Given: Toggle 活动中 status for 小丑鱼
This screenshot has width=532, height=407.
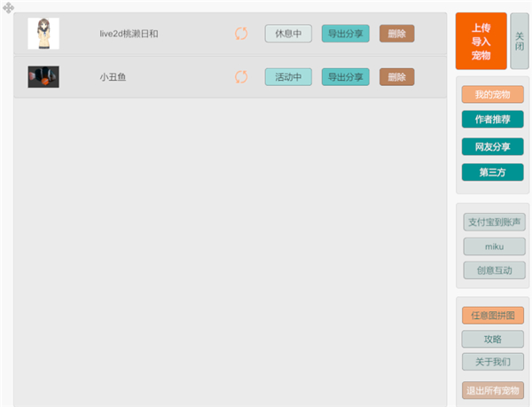Looking at the screenshot, I should pos(288,77).
